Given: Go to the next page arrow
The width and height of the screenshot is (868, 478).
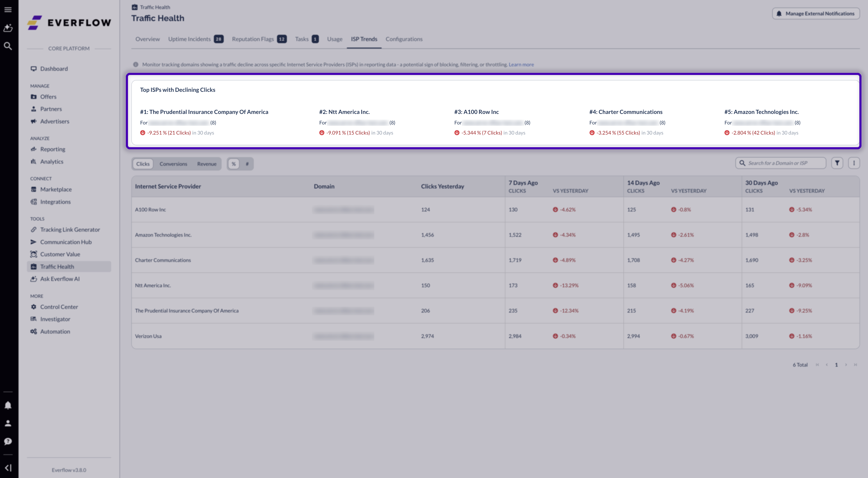Looking at the screenshot, I should [x=846, y=365].
